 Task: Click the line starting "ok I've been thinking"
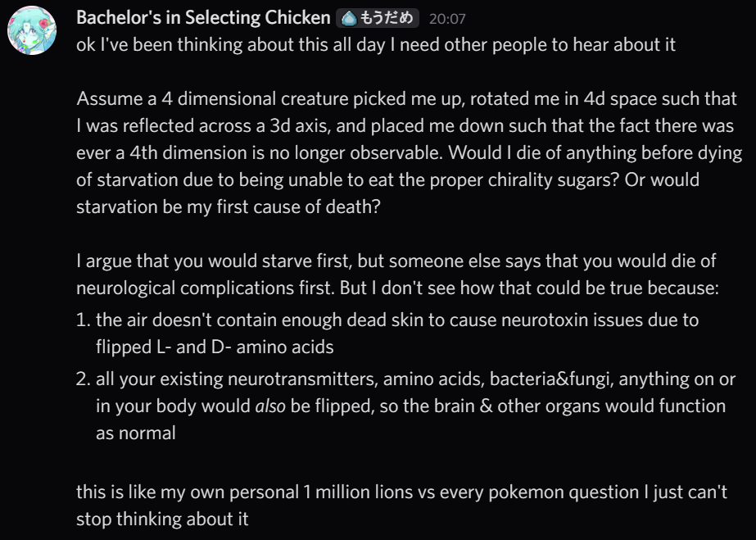[376, 44]
